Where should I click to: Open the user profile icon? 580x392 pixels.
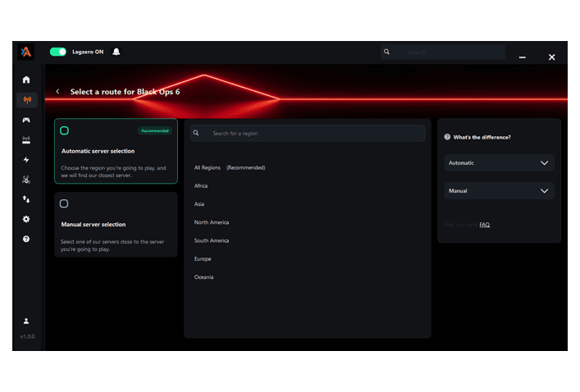26,321
